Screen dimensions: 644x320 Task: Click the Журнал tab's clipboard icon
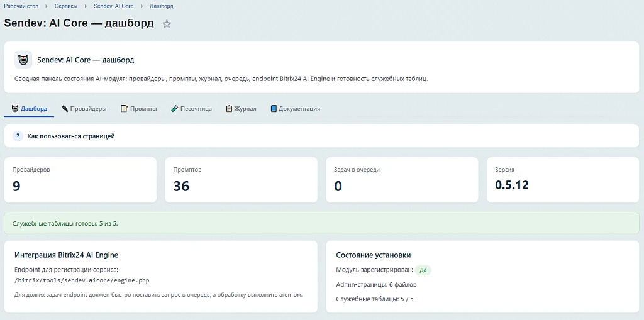[229, 108]
